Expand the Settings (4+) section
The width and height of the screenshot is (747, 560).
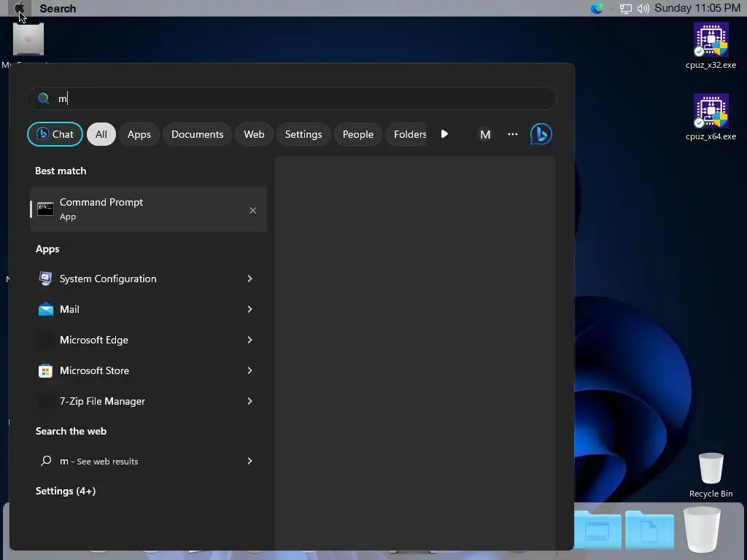click(x=66, y=491)
